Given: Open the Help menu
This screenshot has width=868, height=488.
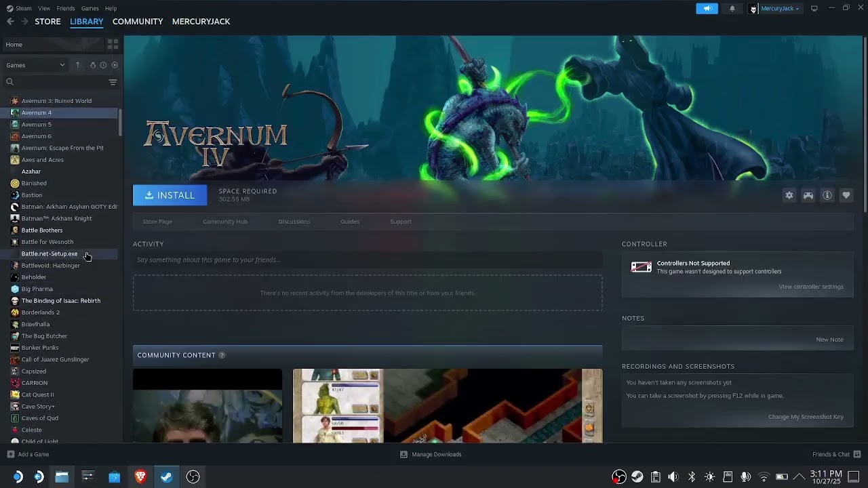Looking at the screenshot, I should tap(111, 8).
